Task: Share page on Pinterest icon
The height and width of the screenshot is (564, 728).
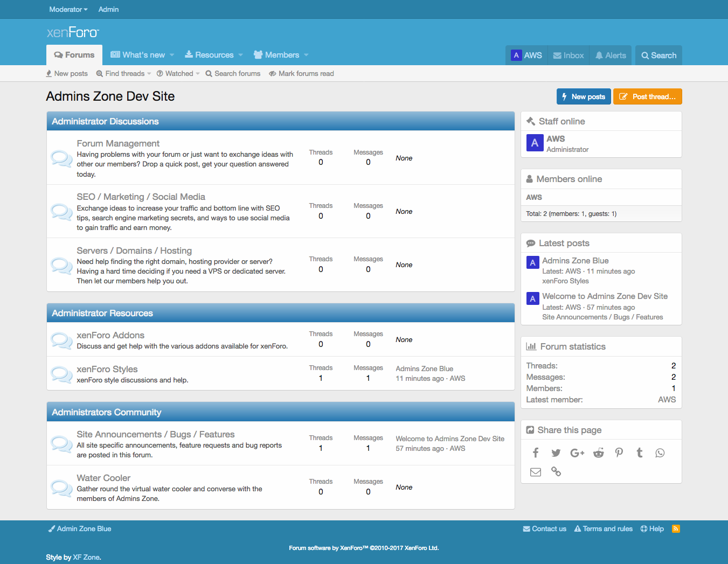Action: tap(619, 453)
